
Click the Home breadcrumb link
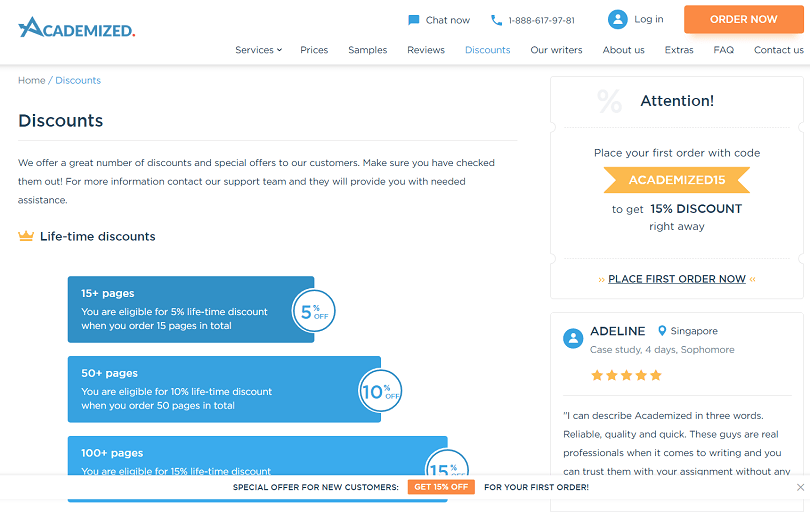[x=32, y=81]
